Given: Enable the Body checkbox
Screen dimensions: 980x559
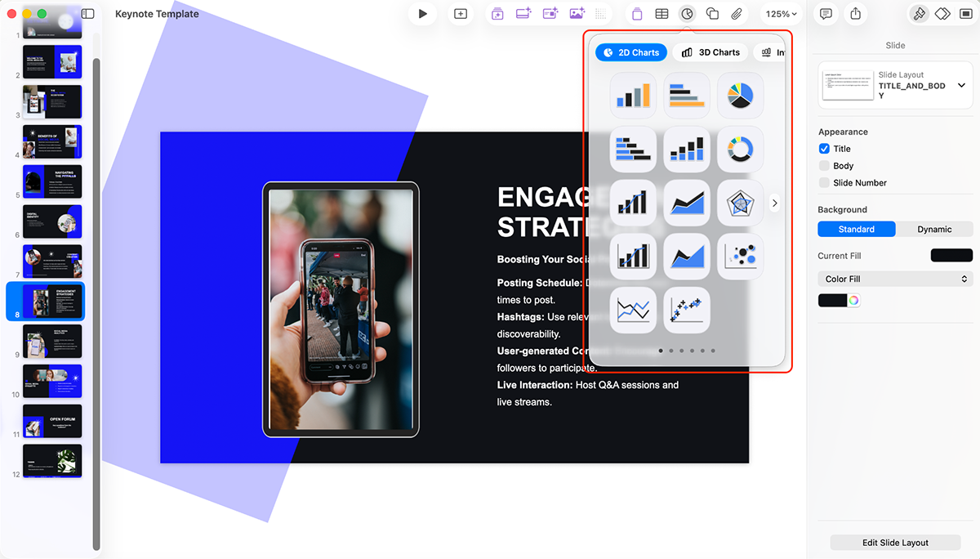Looking at the screenshot, I should (x=825, y=165).
